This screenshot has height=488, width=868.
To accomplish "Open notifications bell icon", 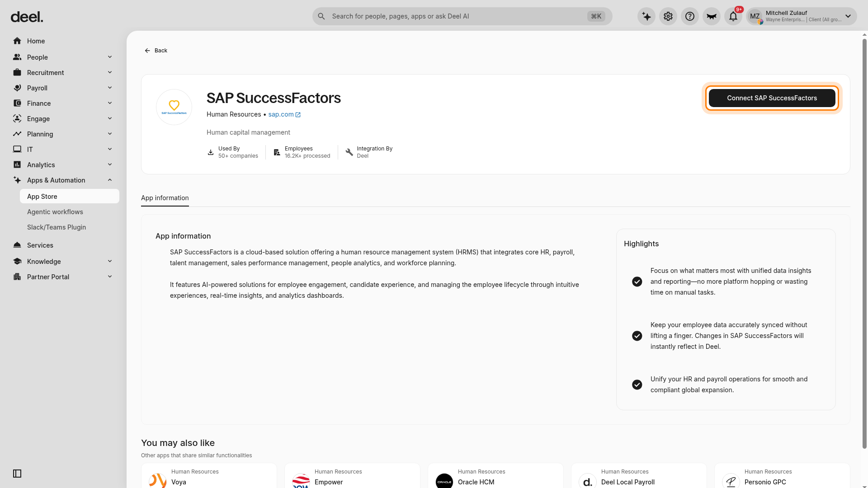I will (733, 16).
